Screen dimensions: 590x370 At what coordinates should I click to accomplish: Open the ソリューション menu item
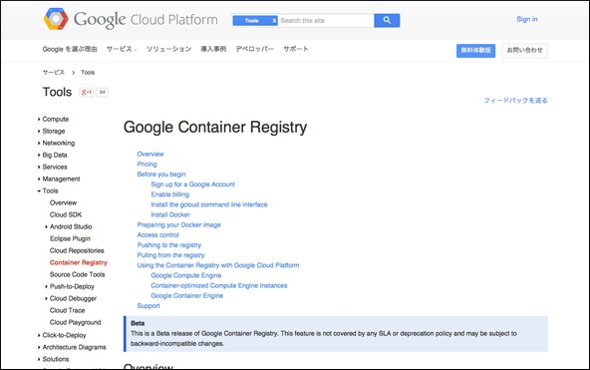[169, 49]
